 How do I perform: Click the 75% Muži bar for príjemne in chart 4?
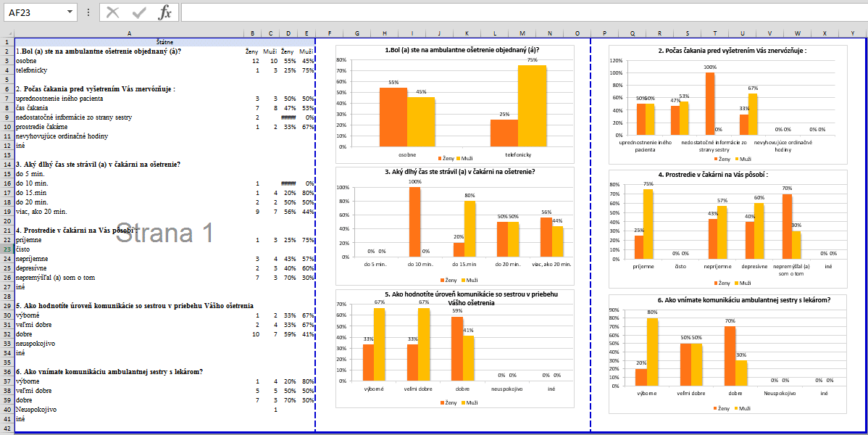coord(648,224)
